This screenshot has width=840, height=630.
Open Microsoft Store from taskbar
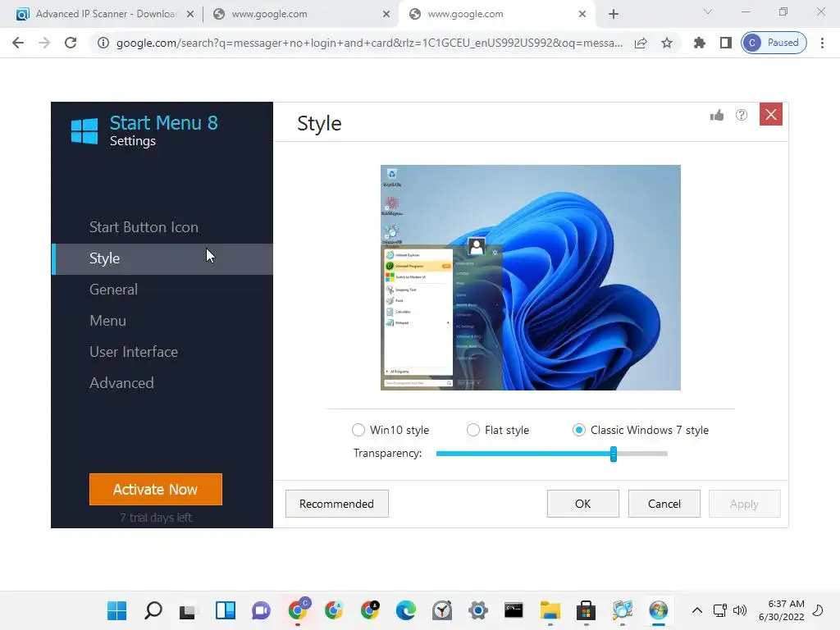[586, 610]
